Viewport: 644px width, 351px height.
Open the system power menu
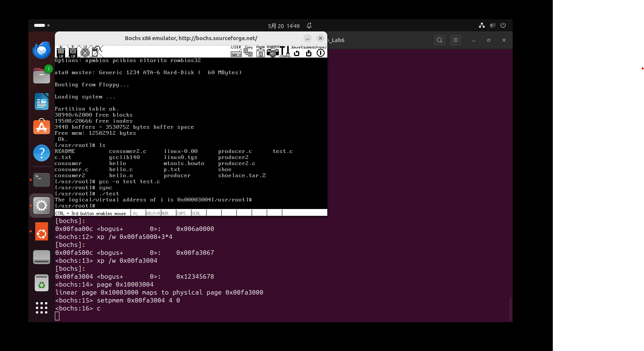tap(503, 25)
